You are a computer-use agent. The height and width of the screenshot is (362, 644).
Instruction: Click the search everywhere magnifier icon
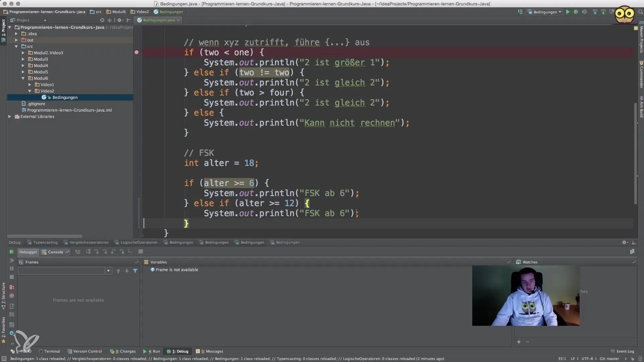[640, 12]
